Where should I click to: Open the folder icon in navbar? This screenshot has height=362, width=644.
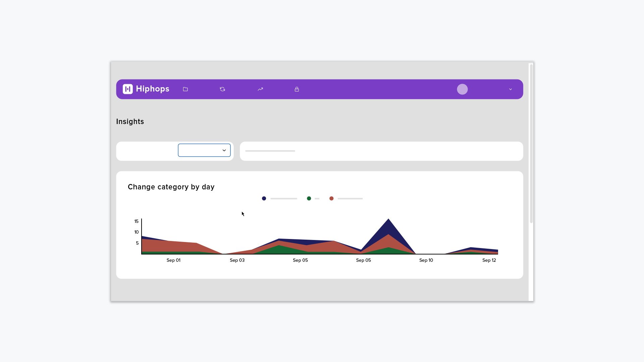185,89
